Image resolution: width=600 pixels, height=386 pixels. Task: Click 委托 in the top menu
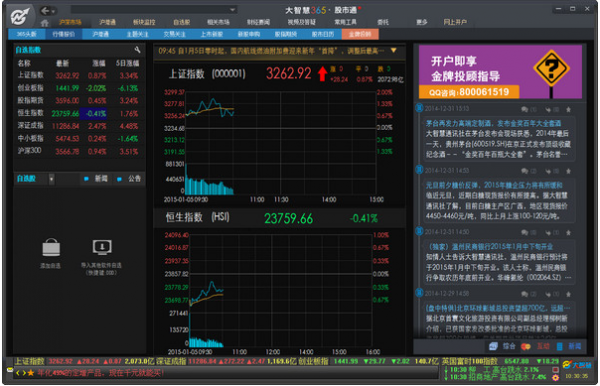[x=383, y=22]
